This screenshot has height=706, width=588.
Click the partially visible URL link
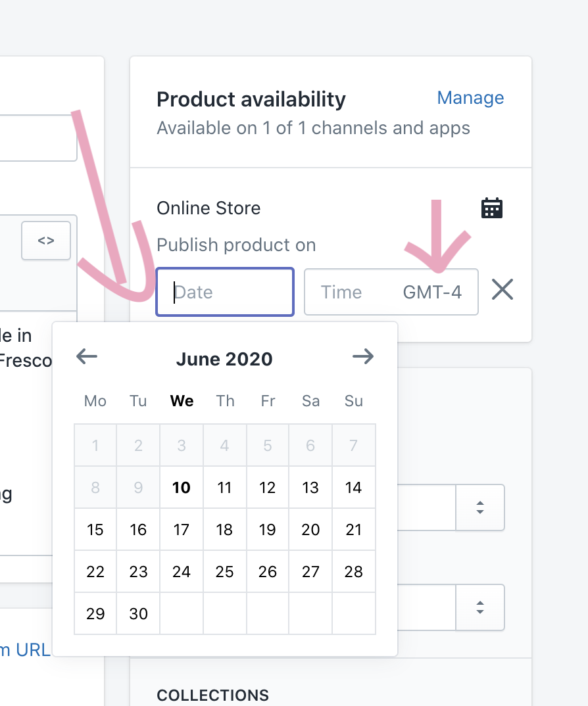(25, 649)
